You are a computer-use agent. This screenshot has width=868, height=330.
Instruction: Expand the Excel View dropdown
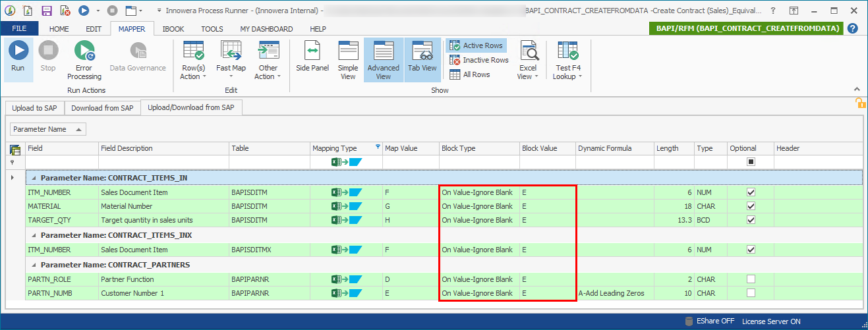[x=528, y=59]
